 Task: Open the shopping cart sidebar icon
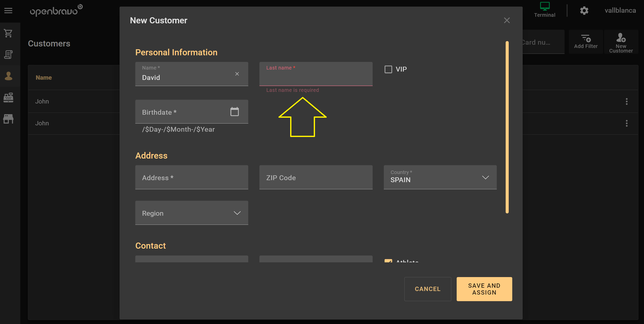[x=8, y=33]
